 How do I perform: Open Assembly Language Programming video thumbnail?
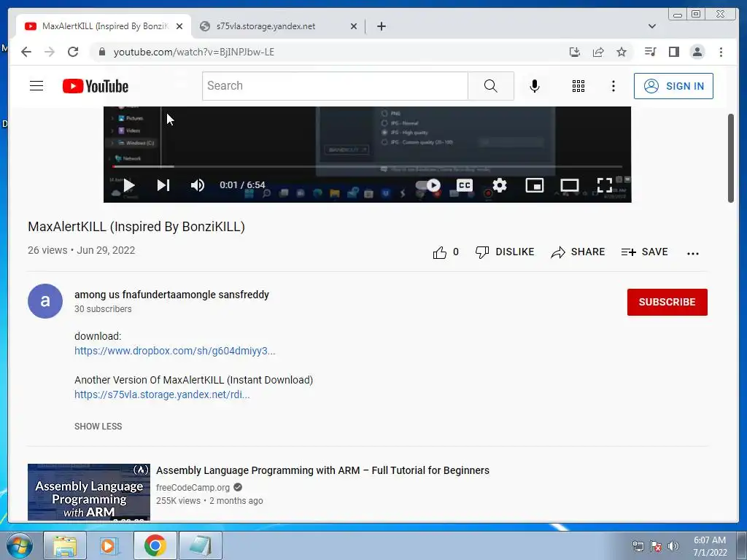click(x=88, y=492)
